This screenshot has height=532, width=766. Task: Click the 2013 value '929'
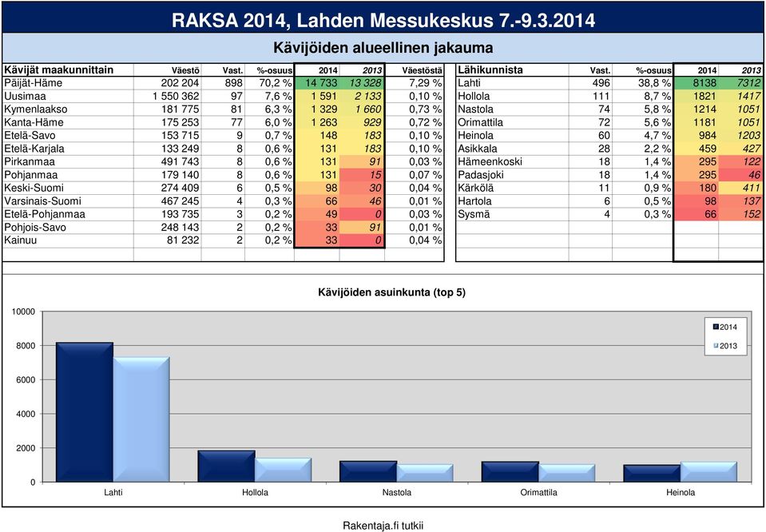(x=371, y=123)
